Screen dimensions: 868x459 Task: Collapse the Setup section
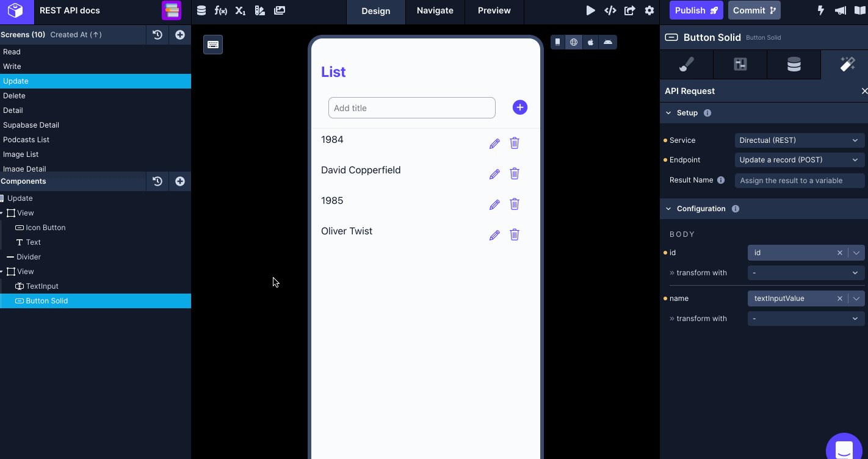pyautogui.click(x=668, y=113)
